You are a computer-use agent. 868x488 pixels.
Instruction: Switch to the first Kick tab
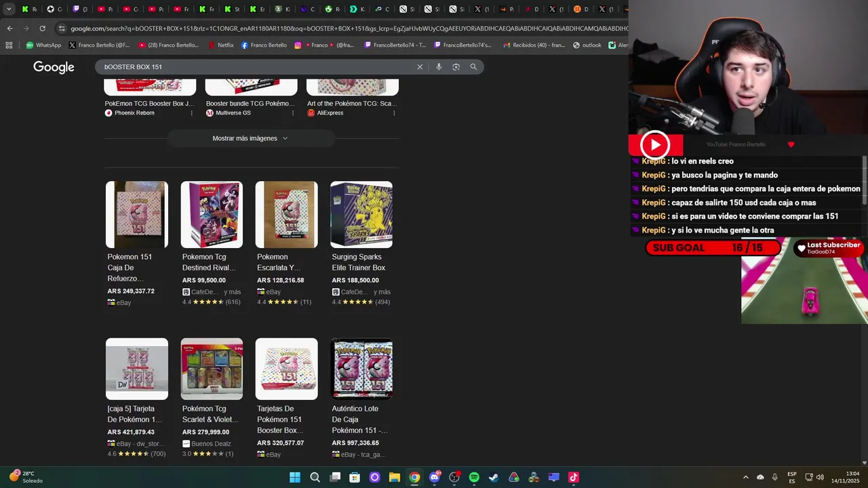[x=31, y=9]
